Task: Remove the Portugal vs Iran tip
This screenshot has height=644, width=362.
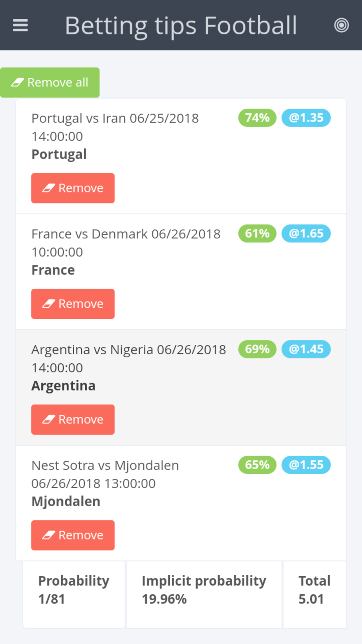Action: coord(73,188)
